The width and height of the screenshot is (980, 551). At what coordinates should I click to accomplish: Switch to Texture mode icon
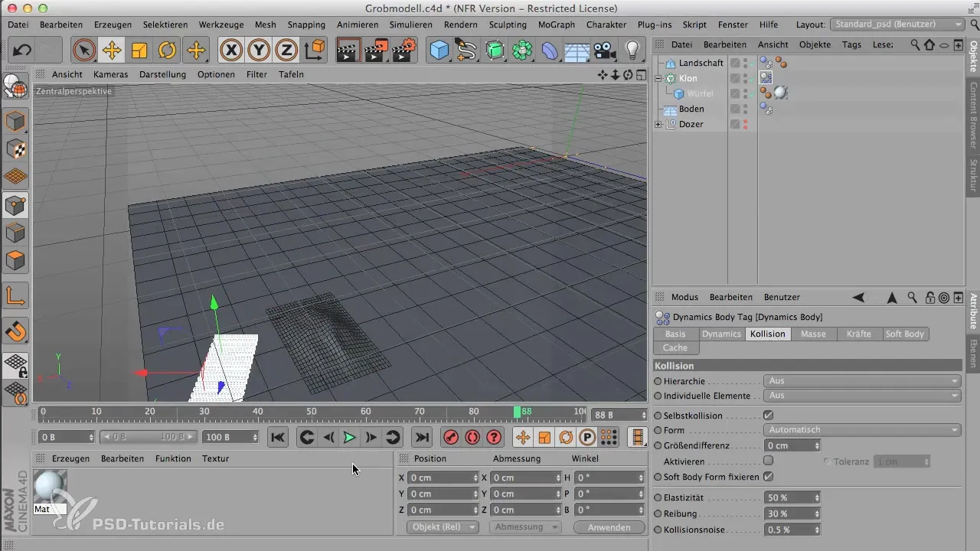tap(15, 149)
